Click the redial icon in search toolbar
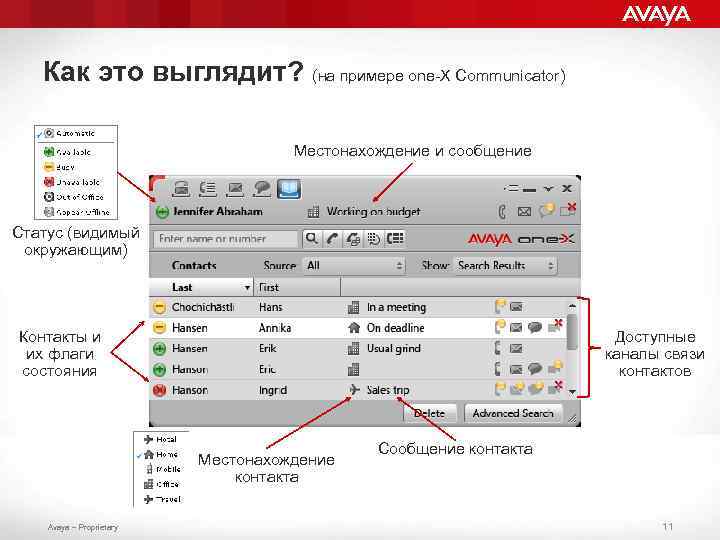 coord(353,239)
